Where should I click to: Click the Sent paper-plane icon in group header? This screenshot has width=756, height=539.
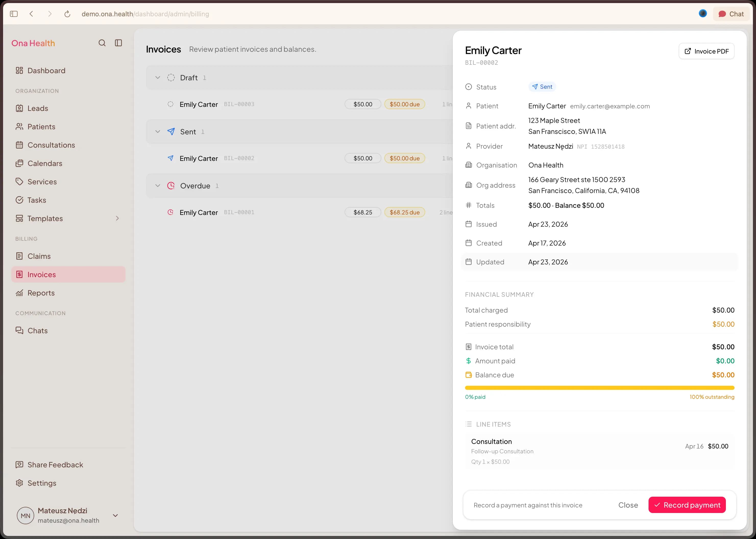[171, 131]
